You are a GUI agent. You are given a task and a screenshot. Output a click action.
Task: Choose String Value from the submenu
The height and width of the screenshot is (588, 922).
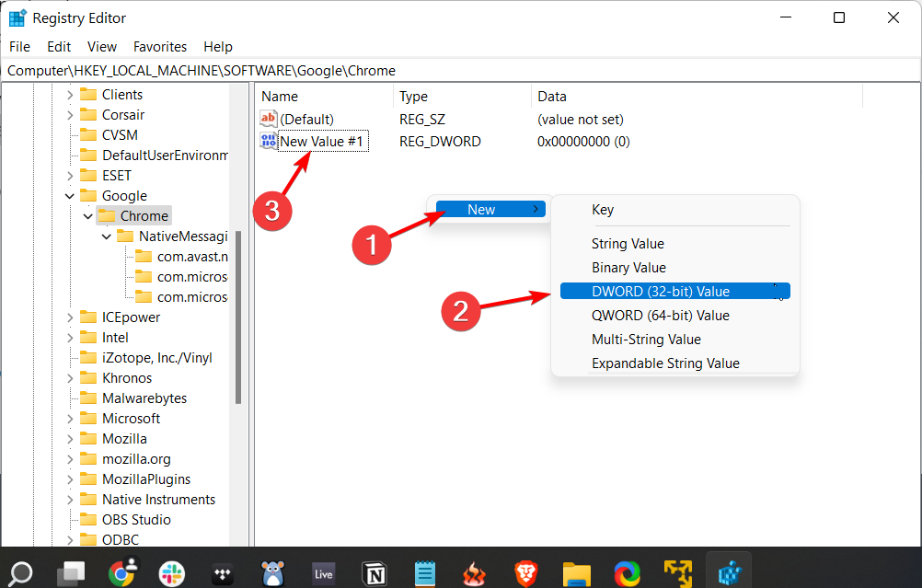[x=675, y=244]
